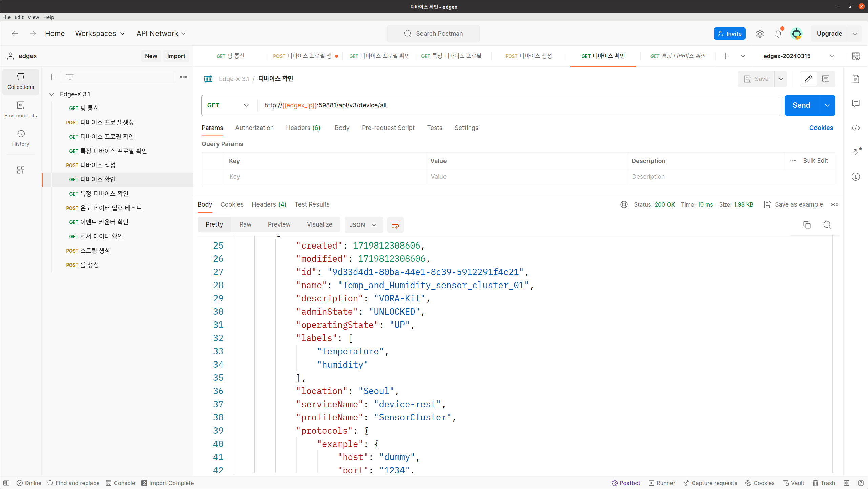Screen dimensions: 868x489
Task: Expand the Send button dropdown arrow
Action: (x=827, y=105)
